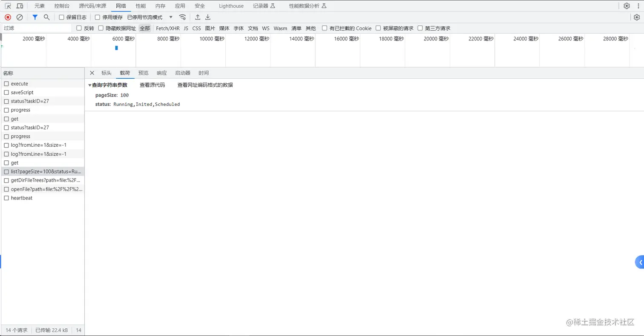Filter requests by 图片 type

210,28
